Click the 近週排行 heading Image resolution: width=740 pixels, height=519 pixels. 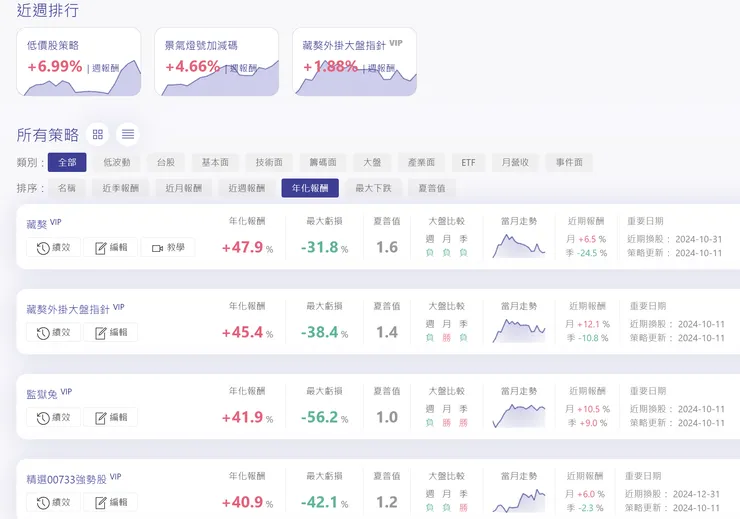coord(48,10)
